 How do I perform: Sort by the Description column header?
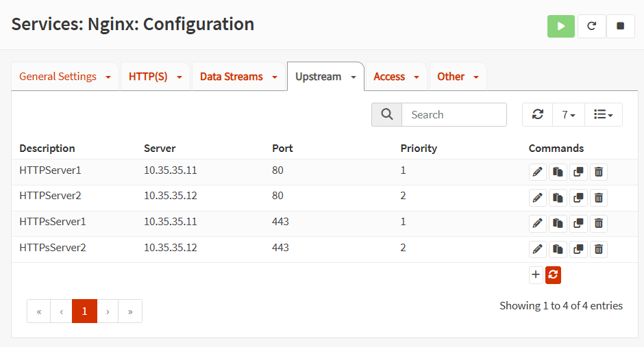(x=47, y=148)
